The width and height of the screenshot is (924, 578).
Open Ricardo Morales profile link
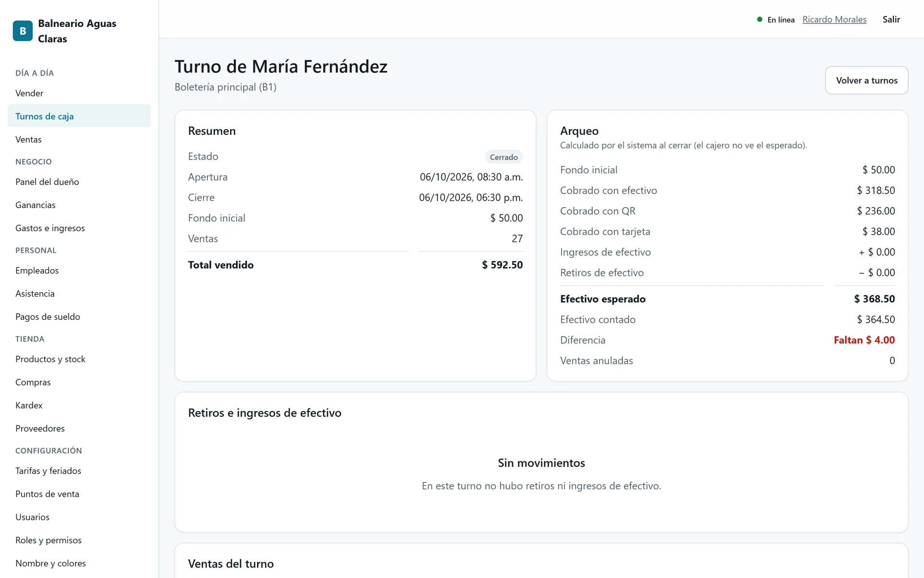pos(834,19)
